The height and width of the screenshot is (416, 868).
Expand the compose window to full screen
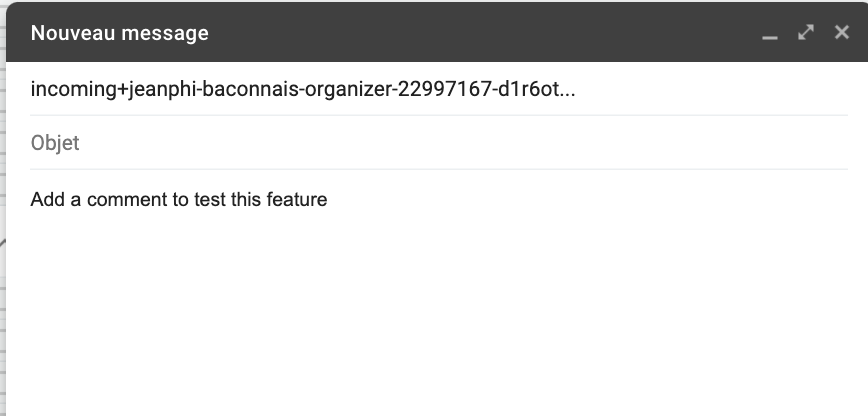[x=806, y=33]
